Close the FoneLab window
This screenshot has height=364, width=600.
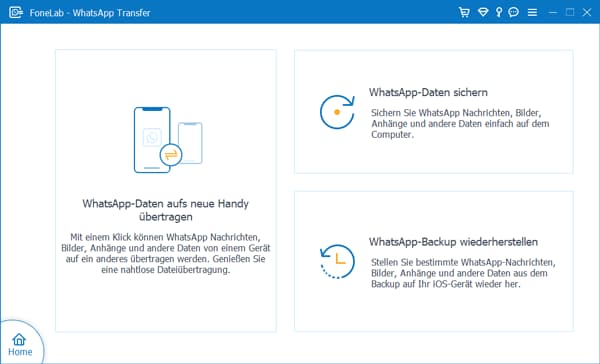[x=587, y=13]
